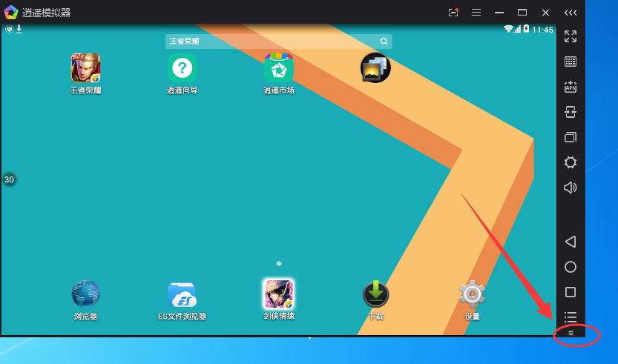Expand more sidebar tools chevron at bottom

tap(571, 333)
